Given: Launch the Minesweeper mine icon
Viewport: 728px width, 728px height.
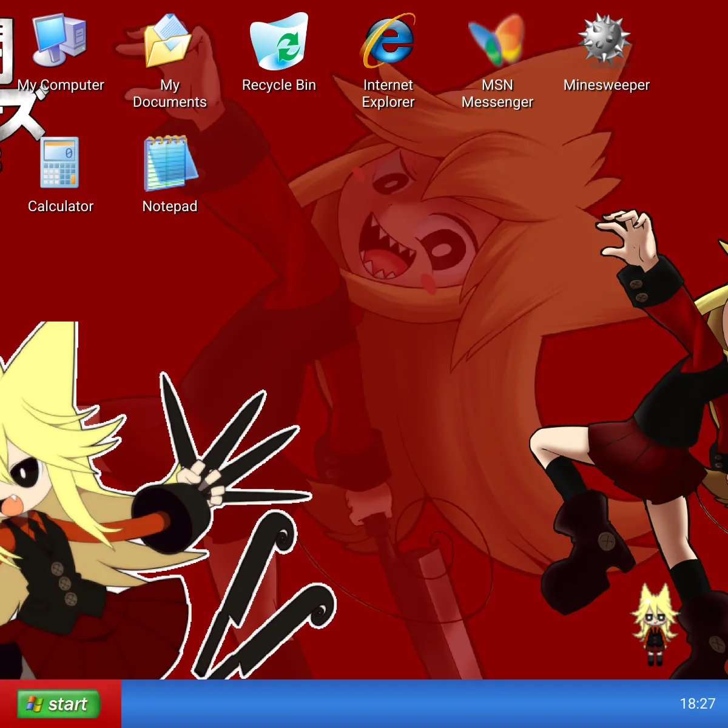Looking at the screenshot, I should point(605,39).
